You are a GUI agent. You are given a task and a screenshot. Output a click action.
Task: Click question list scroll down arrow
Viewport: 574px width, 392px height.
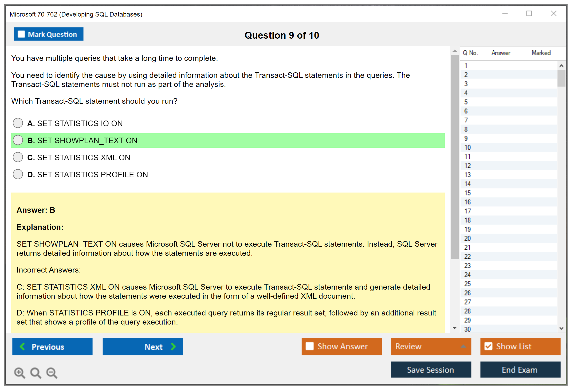561,328
